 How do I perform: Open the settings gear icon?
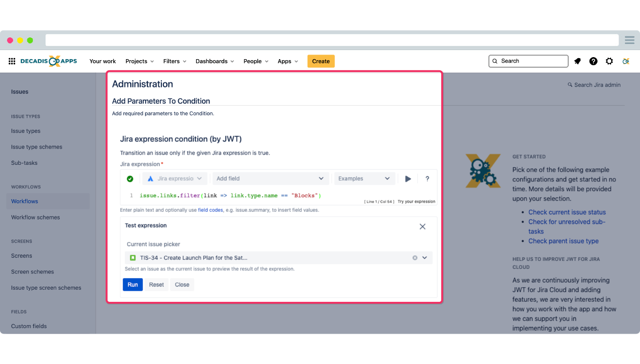609,61
